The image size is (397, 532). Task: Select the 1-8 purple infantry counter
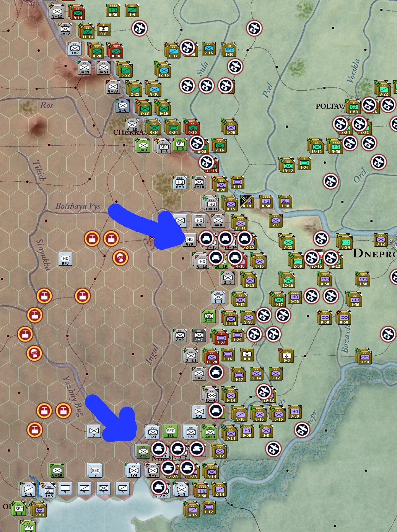(266, 431)
